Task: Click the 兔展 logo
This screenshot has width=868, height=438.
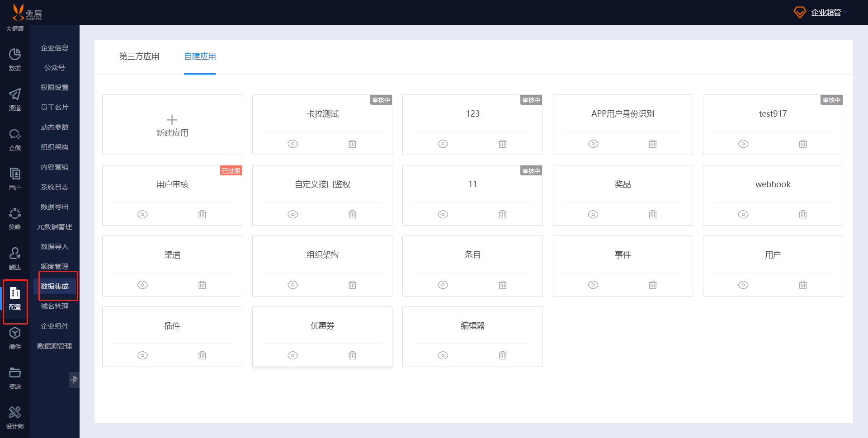Action: (27, 12)
